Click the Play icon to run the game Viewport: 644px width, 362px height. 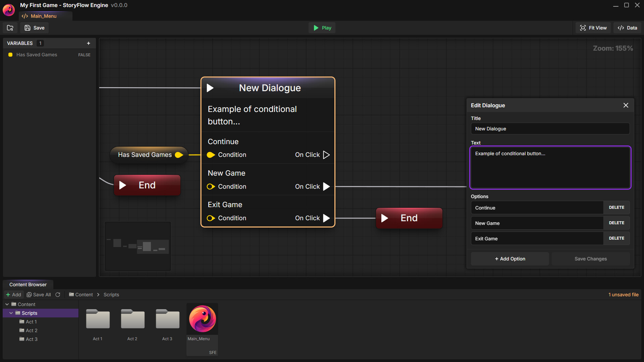[x=316, y=27]
